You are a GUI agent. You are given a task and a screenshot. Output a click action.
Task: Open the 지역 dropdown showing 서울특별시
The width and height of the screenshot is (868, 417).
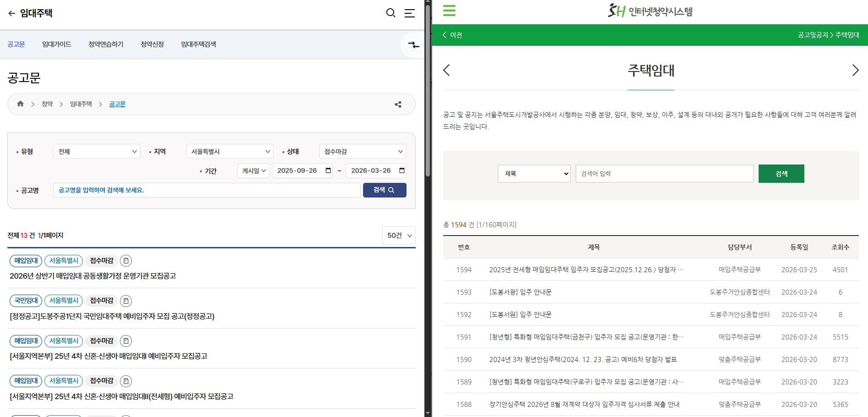coord(229,151)
